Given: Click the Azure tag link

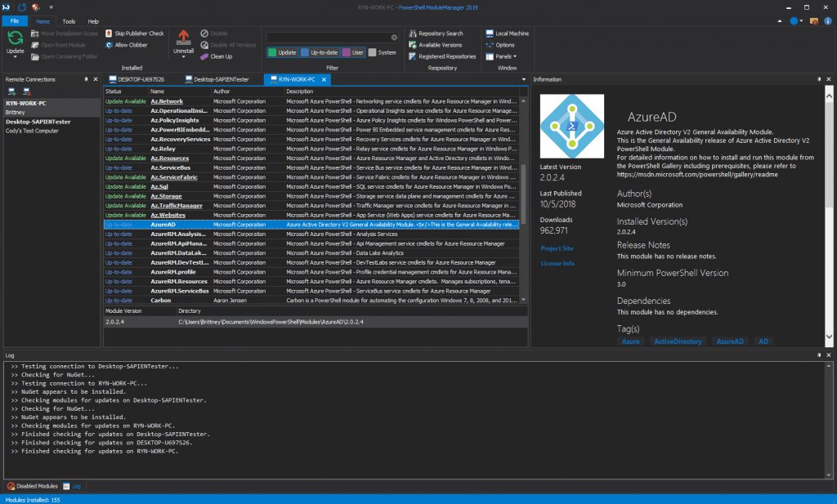Looking at the screenshot, I should pyautogui.click(x=630, y=341).
